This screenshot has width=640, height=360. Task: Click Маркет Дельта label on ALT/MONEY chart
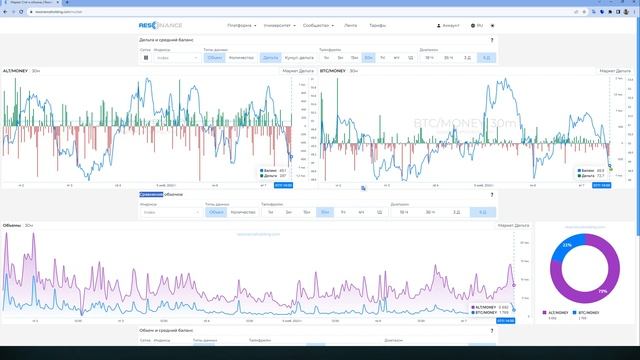298,71
